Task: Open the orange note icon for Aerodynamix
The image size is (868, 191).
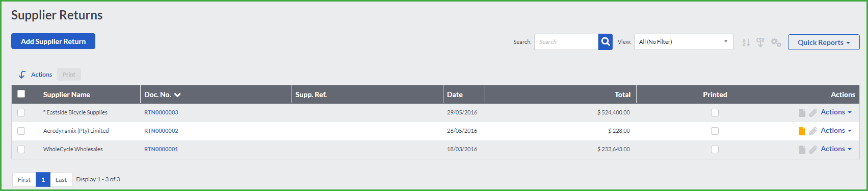Action: click(x=802, y=131)
